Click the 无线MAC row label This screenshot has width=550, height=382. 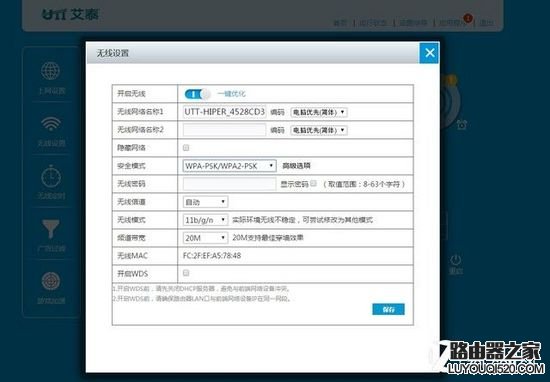(133, 256)
